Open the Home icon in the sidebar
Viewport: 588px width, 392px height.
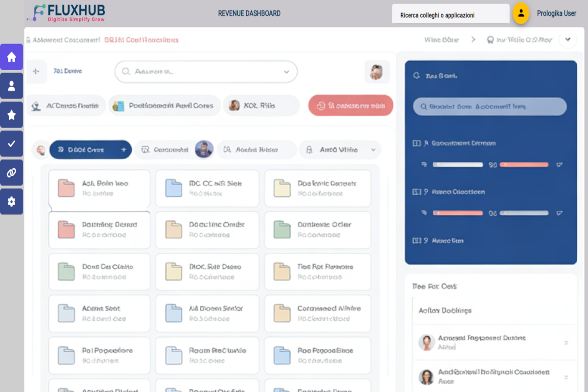point(12,57)
